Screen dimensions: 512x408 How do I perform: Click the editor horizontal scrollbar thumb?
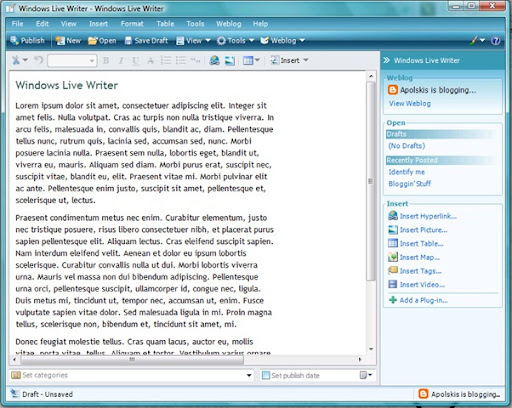pyautogui.click(x=132, y=359)
